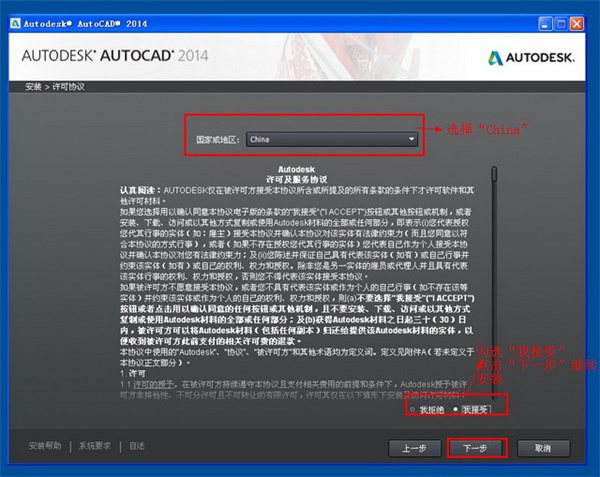This screenshot has width=600, height=477.
Task: Click the 上一步 button
Action: 414,448
